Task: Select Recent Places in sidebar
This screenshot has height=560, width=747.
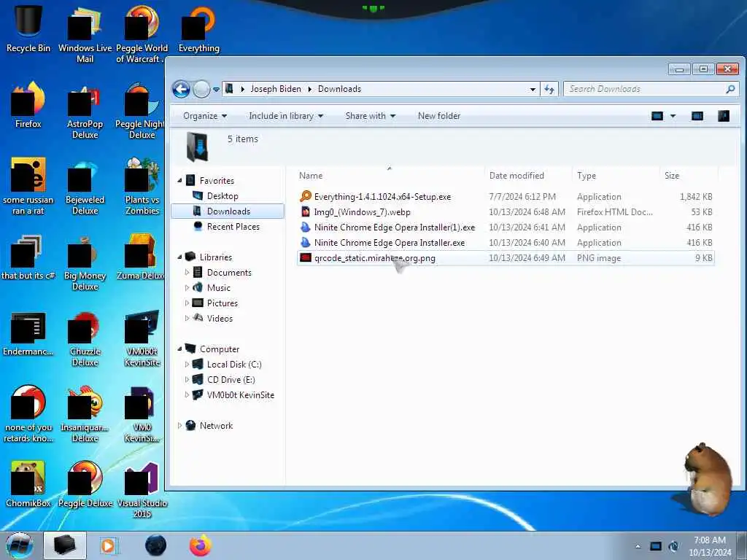Action: pos(233,227)
